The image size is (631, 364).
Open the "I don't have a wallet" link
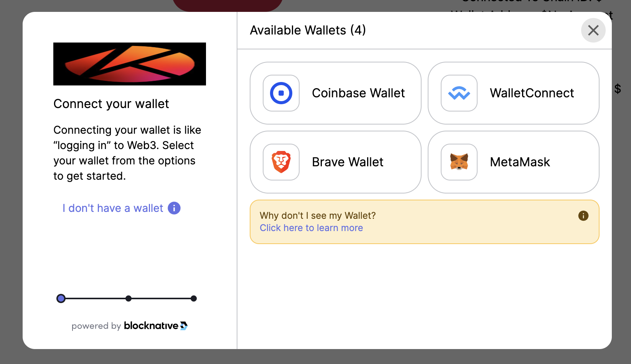[113, 208]
